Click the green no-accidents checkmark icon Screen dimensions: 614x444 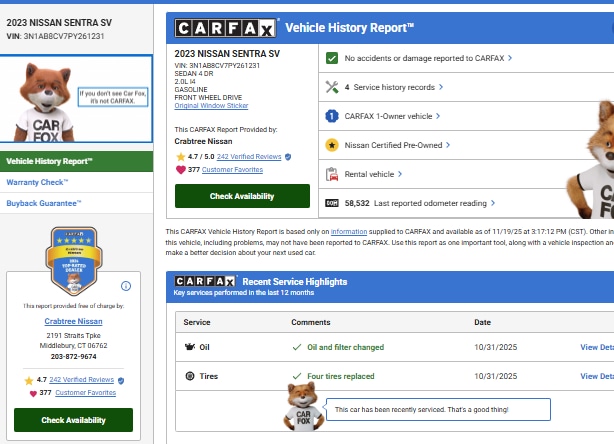pyautogui.click(x=332, y=58)
